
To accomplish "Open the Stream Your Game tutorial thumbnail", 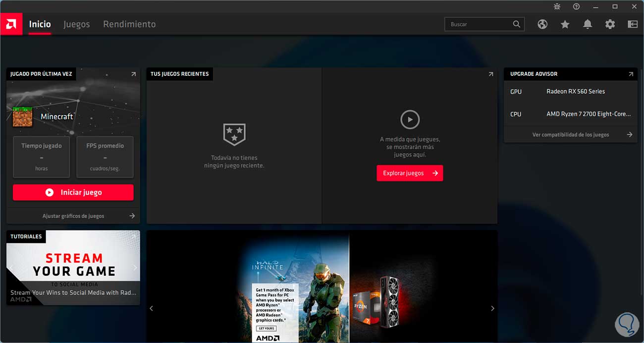I will coord(73,267).
